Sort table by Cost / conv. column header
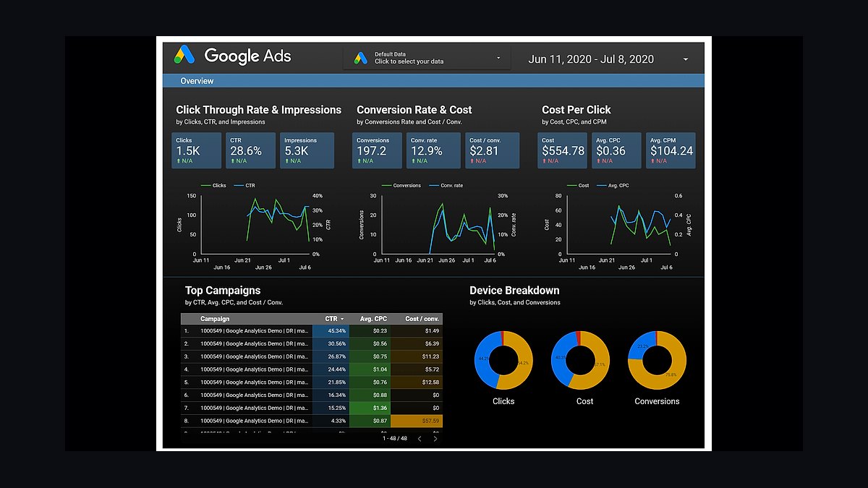The width and height of the screenshot is (868, 488). coord(422,319)
